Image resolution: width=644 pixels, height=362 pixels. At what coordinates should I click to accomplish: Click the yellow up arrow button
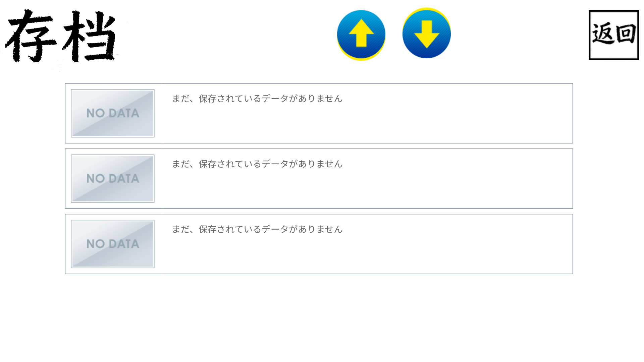click(x=361, y=34)
